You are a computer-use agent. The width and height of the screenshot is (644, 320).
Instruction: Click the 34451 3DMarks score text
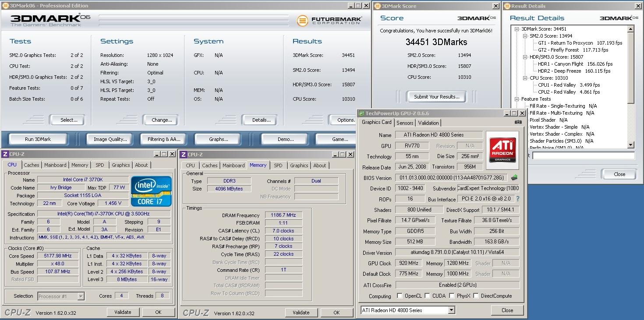click(436, 42)
